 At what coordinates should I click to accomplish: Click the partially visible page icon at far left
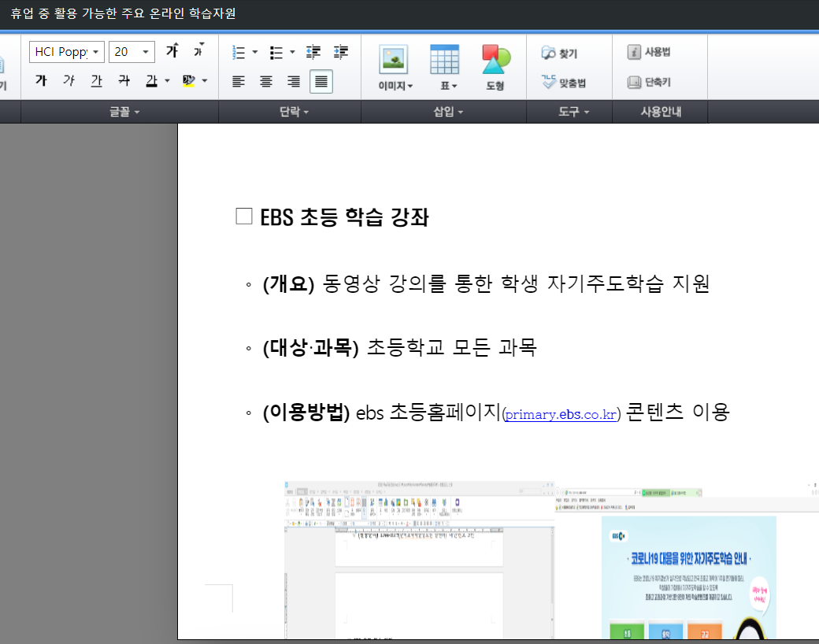(2, 65)
